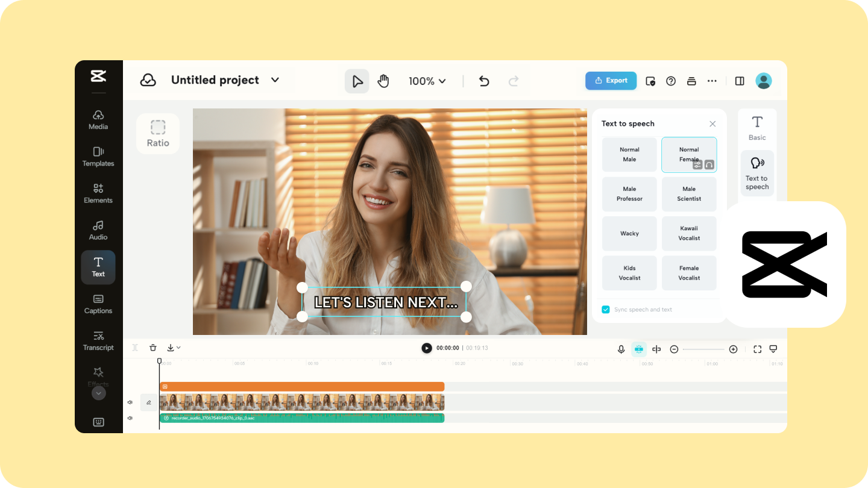Browse Templates in the left sidebar
This screenshot has width=868, height=488.
[98, 157]
